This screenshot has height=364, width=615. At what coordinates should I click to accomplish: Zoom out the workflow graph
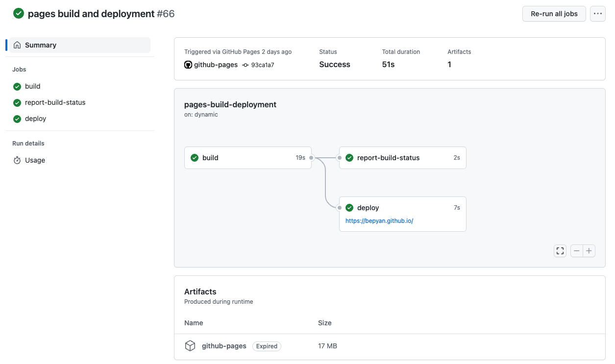pos(577,251)
